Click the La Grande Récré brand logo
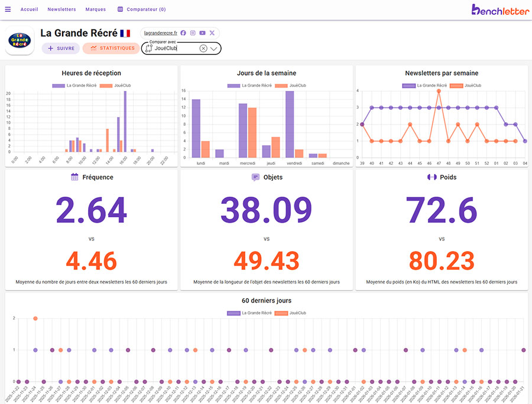The width and height of the screenshot is (532, 404). click(x=20, y=41)
